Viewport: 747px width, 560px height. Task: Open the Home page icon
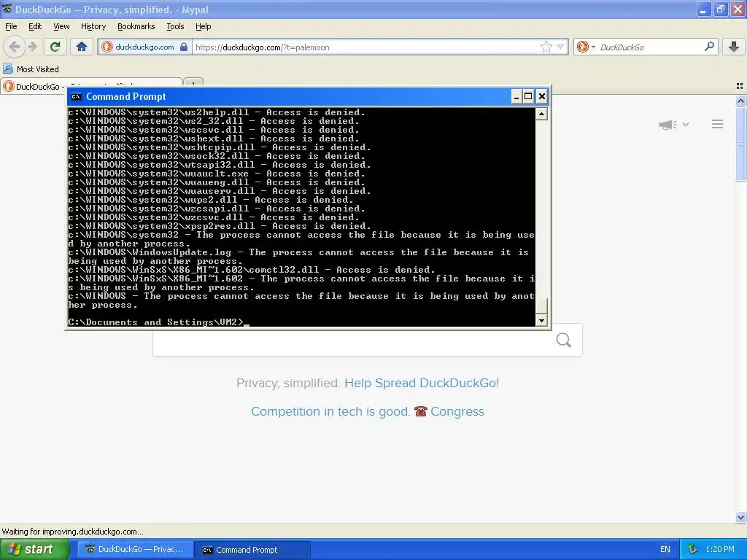pyautogui.click(x=82, y=47)
